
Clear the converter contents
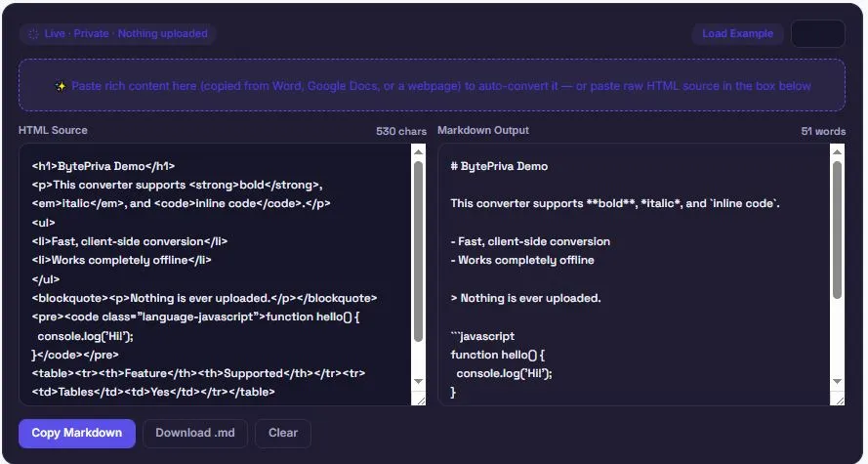(283, 433)
